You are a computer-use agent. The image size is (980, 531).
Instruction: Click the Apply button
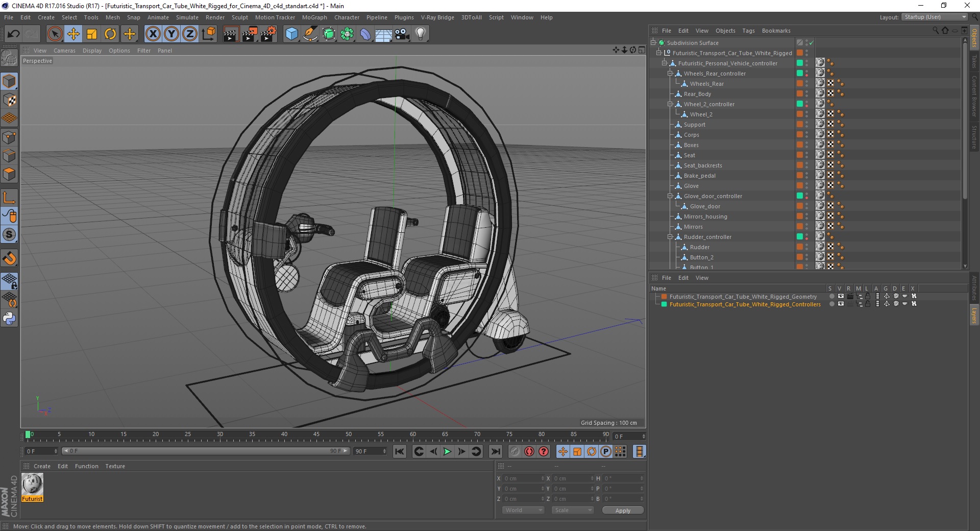[623, 510]
